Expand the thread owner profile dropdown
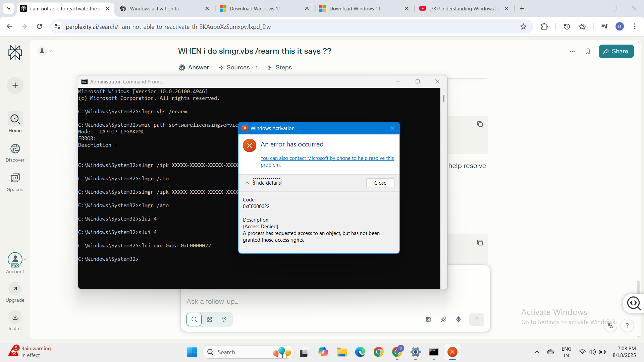644x362 pixels. pos(45,51)
